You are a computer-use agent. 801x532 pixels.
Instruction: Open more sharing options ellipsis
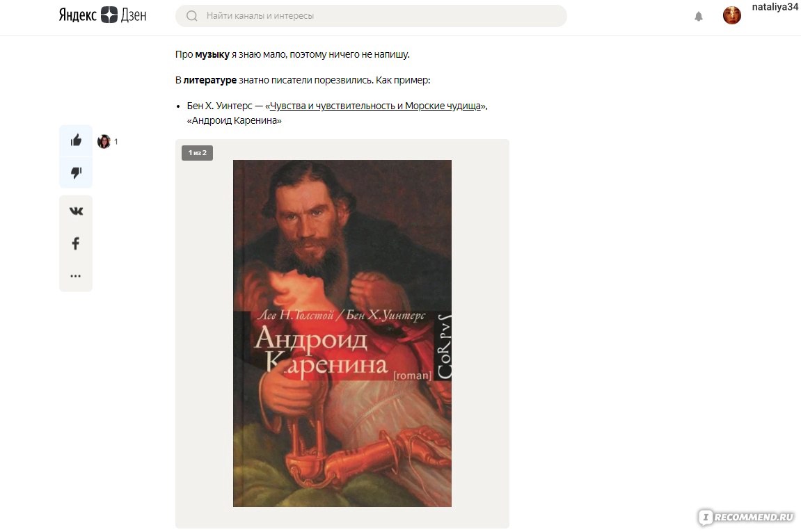[76, 275]
